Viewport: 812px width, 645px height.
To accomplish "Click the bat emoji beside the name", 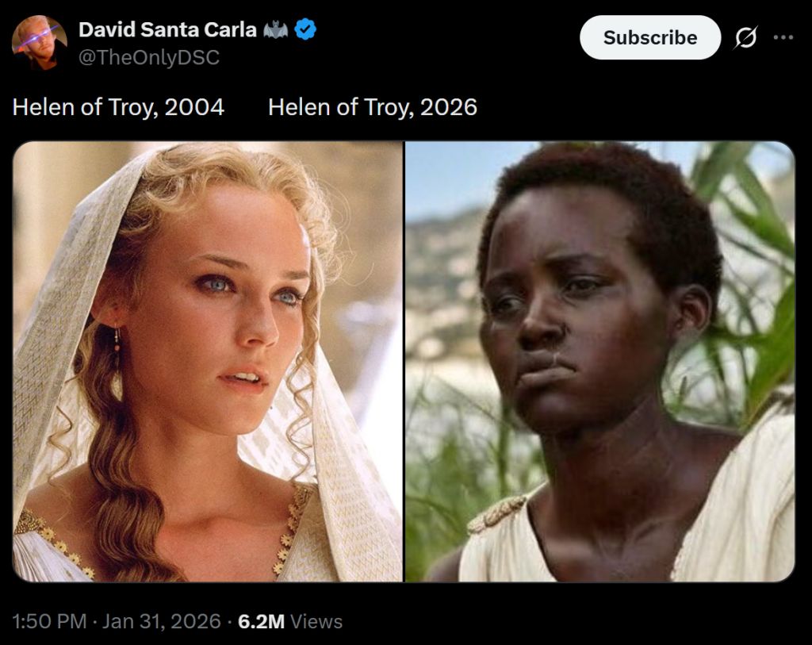I will click(275, 29).
